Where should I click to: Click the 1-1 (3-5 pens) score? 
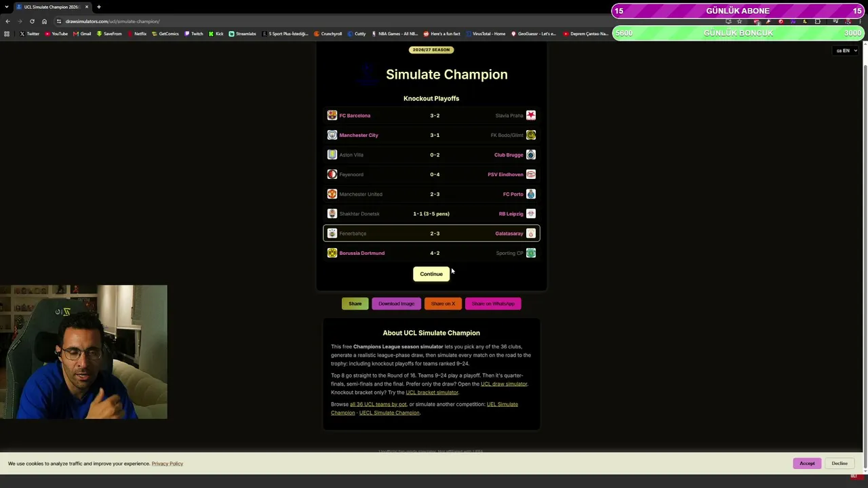[431, 213]
